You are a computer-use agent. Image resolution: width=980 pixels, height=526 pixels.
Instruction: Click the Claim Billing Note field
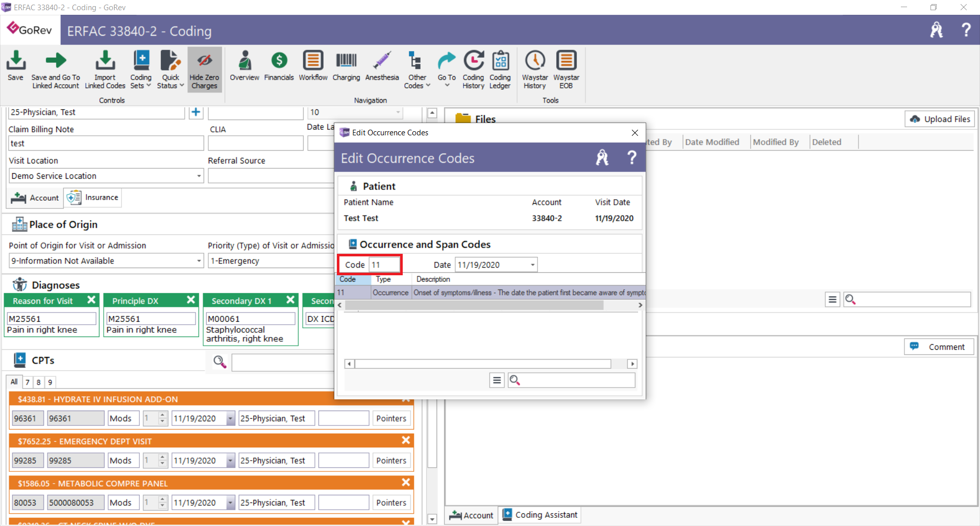[x=106, y=144]
